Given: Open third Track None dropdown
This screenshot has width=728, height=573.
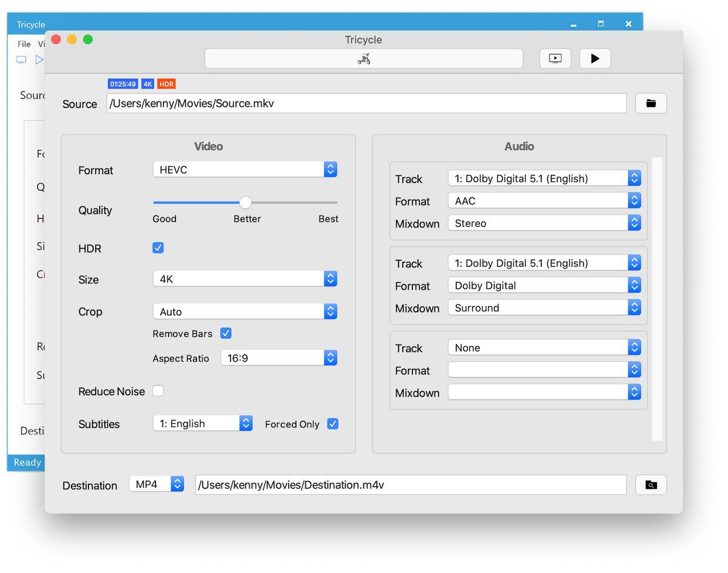Looking at the screenshot, I should point(544,347).
